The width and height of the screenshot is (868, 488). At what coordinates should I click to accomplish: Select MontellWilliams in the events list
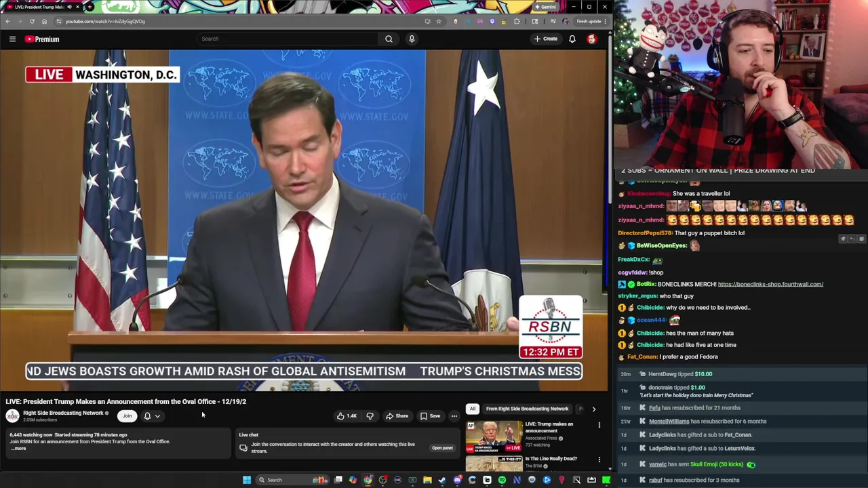tap(669, 421)
